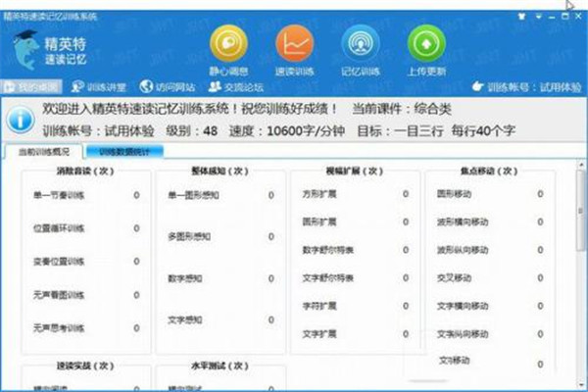This screenshot has width=588, height=392.
Task: Open the 交流论坛 toolbar item
Action: point(236,87)
